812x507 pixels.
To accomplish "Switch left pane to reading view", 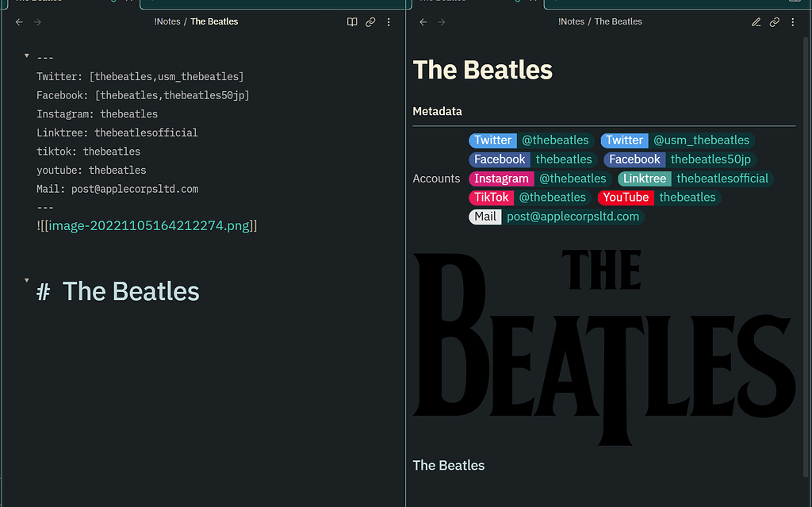I will pos(352,22).
